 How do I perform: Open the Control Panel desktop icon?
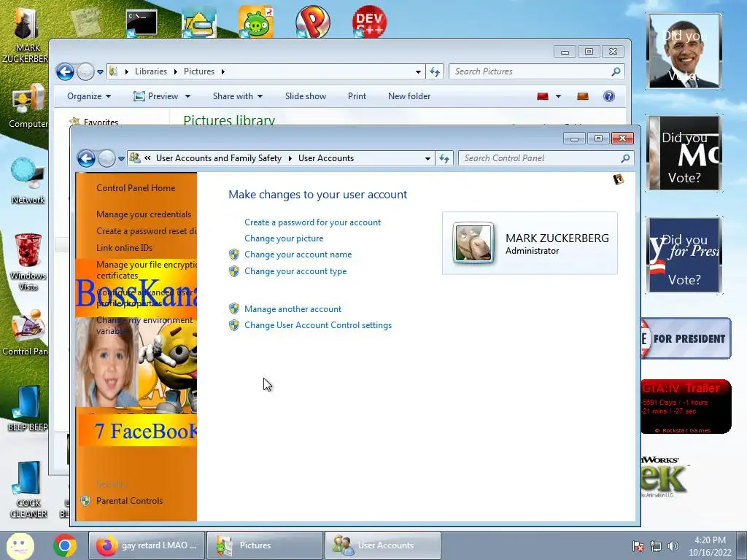tap(26, 333)
